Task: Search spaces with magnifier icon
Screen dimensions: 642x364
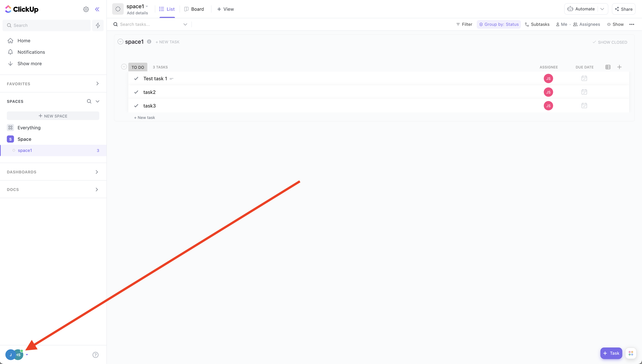Action: click(x=89, y=101)
